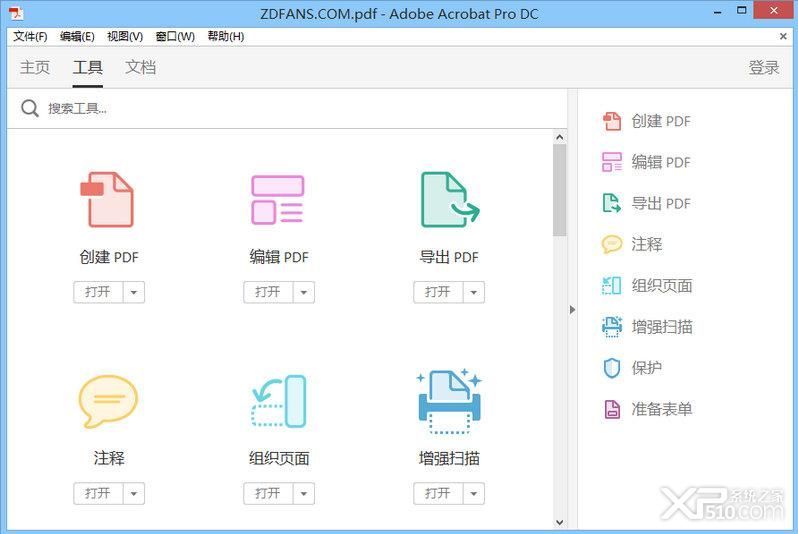The image size is (798, 534).
Task: Click the large 编辑 PDF icon
Action: click(278, 200)
